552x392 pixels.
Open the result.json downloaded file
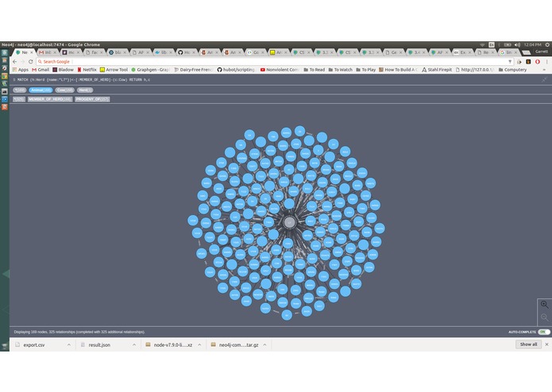tap(99, 345)
